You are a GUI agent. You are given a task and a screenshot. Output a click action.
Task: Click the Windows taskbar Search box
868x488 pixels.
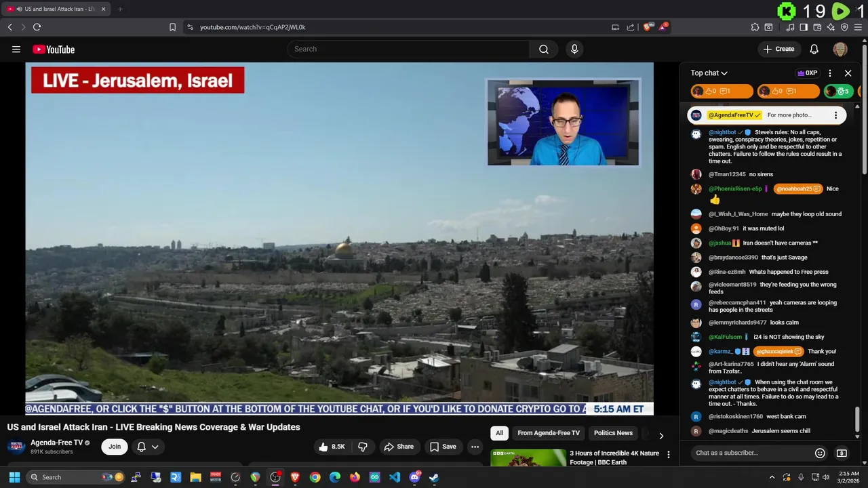coord(76,477)
